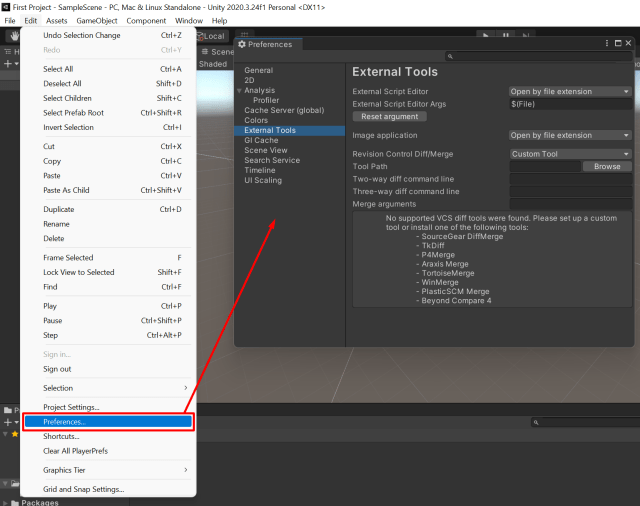Select General in Preferences sidebar
The width and height of the screenshot is (640, 506).
coord(259,70)
